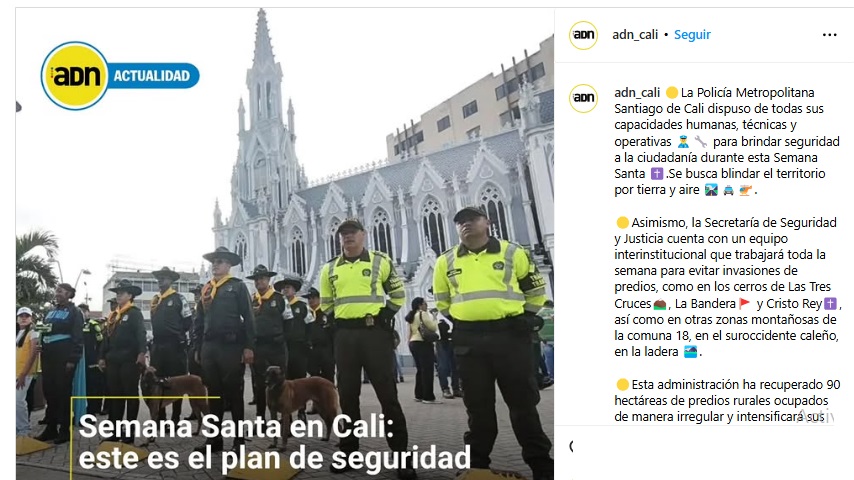Open the three-dot more options menu
The height and width of the screenshot is (480, 854).
(829, 35)
